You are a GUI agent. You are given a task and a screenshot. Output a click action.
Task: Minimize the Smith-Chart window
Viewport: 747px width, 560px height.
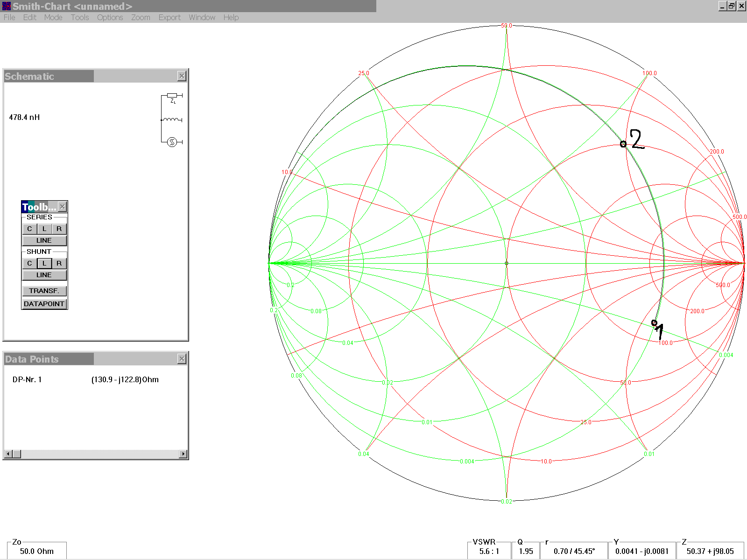pos(723,6)
